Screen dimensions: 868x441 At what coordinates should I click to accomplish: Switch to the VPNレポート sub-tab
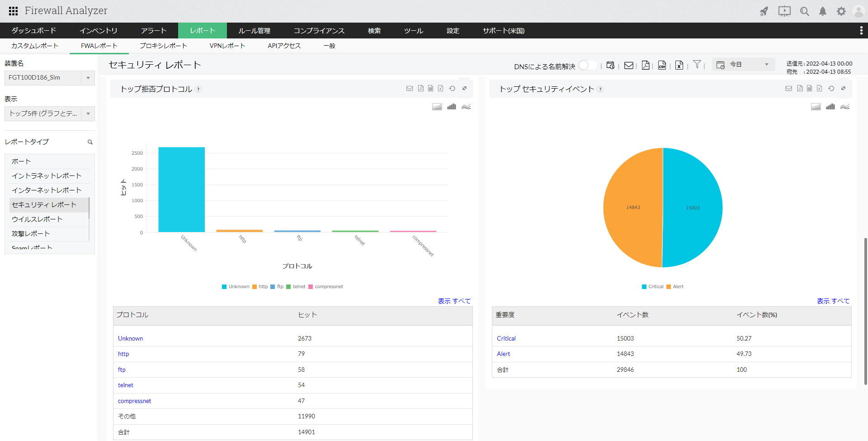coord(227,46)
